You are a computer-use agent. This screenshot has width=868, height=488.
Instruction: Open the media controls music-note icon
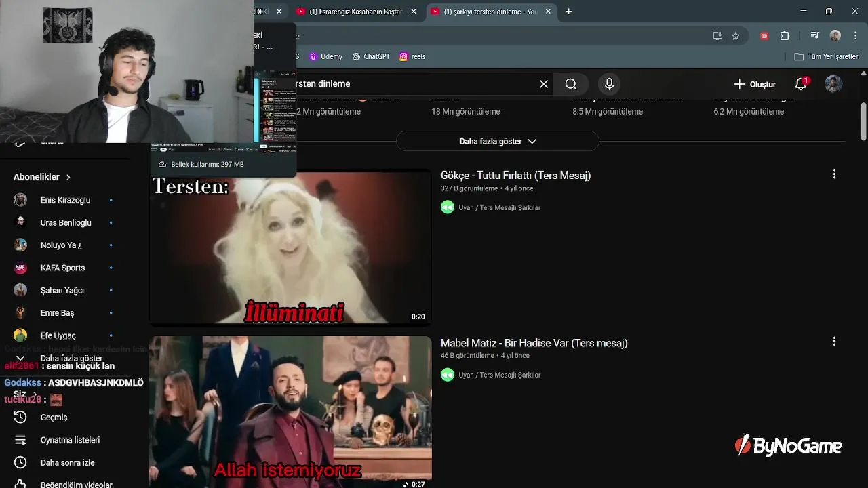pos(815,36)
